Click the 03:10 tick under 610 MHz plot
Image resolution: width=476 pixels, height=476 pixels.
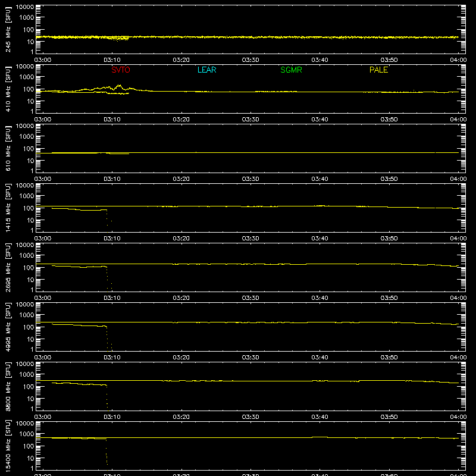pyautogui.click(x=112, y=179)
